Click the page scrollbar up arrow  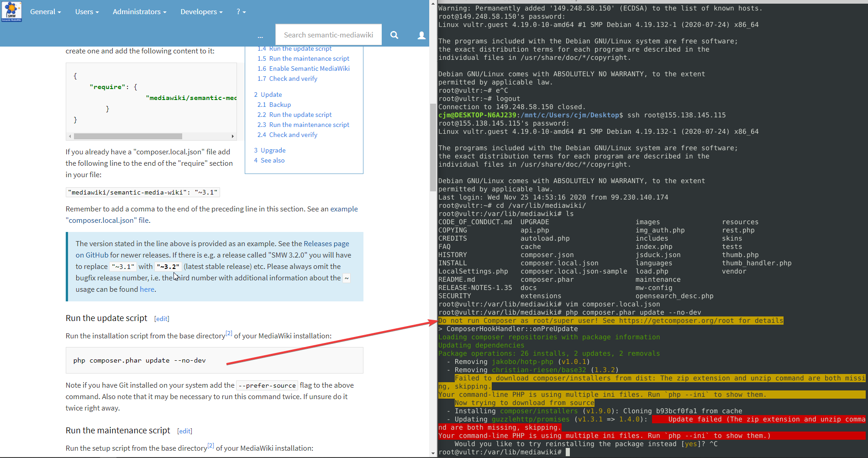point(433,3)
